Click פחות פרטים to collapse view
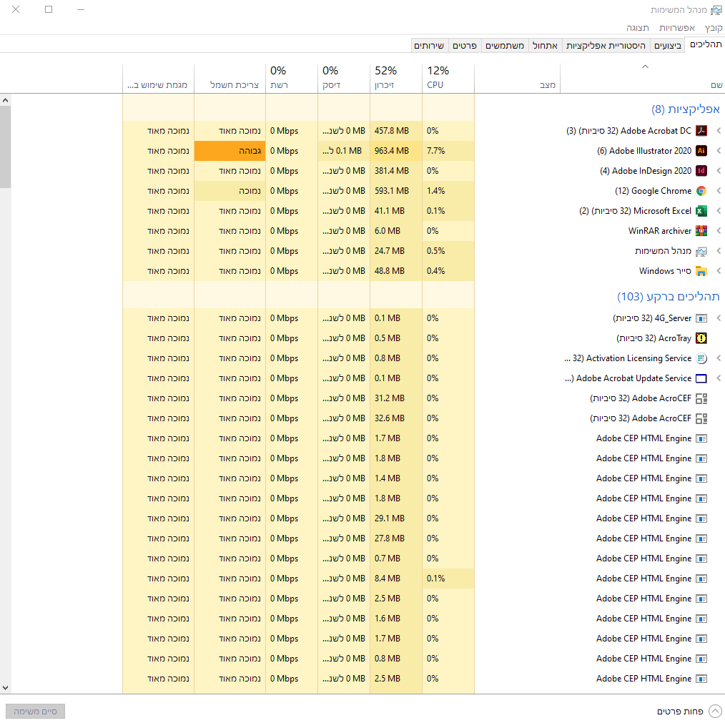 pyautogui.click(x=689, y=712)
